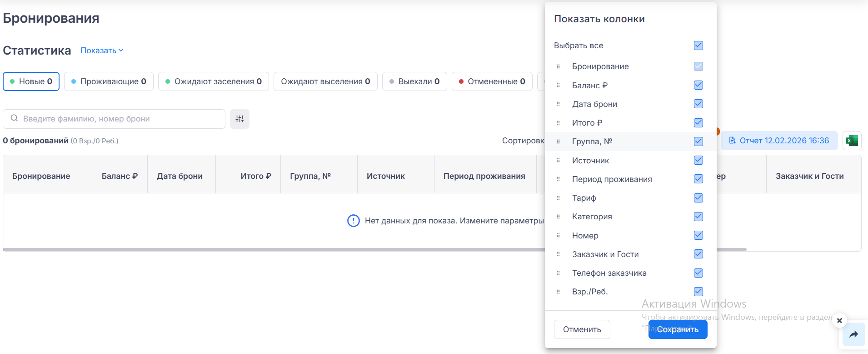
Task: Click drag handle next to Тариф
Action: tap(558, 198)
